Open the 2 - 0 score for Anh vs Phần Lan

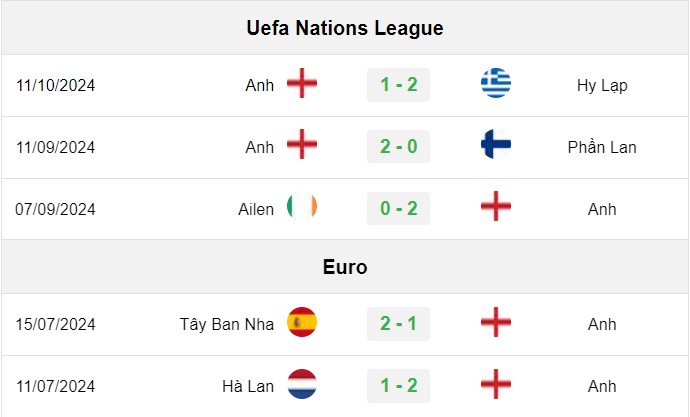coord(398,146)
